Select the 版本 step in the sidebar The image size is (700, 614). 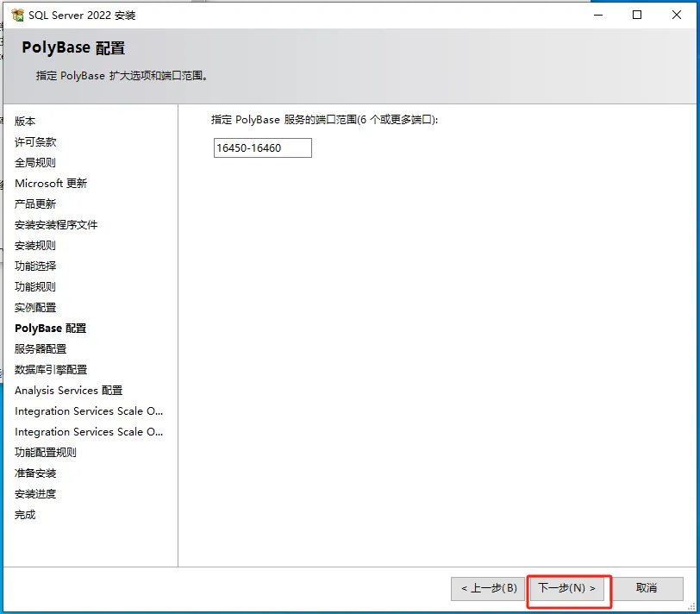coord(25,121)
